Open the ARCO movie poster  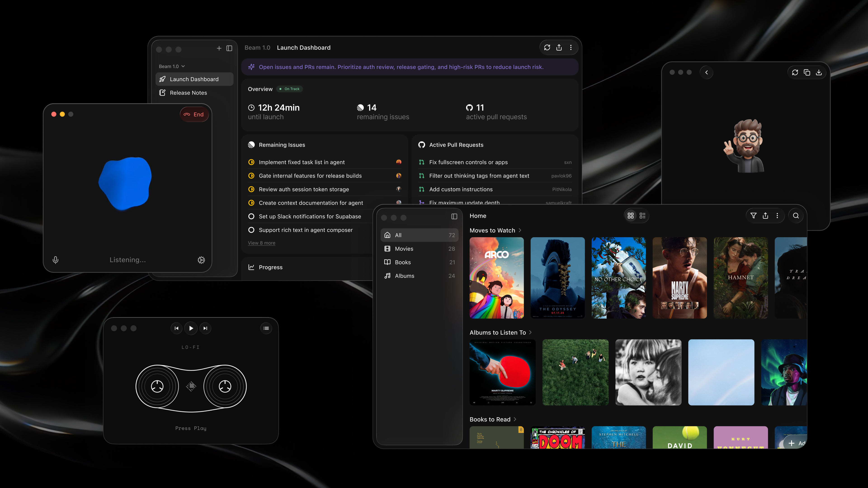pyautogui.click(x=496, y=278)
